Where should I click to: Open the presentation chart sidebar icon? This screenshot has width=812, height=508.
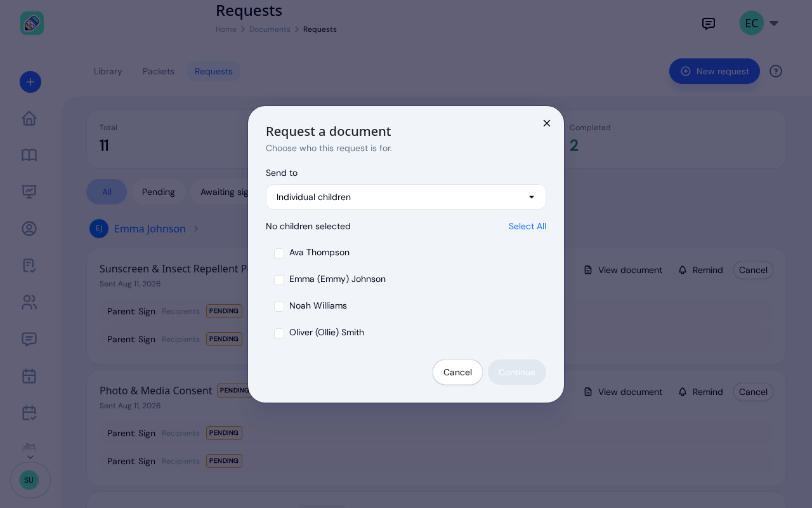click(x=29, y=192)
